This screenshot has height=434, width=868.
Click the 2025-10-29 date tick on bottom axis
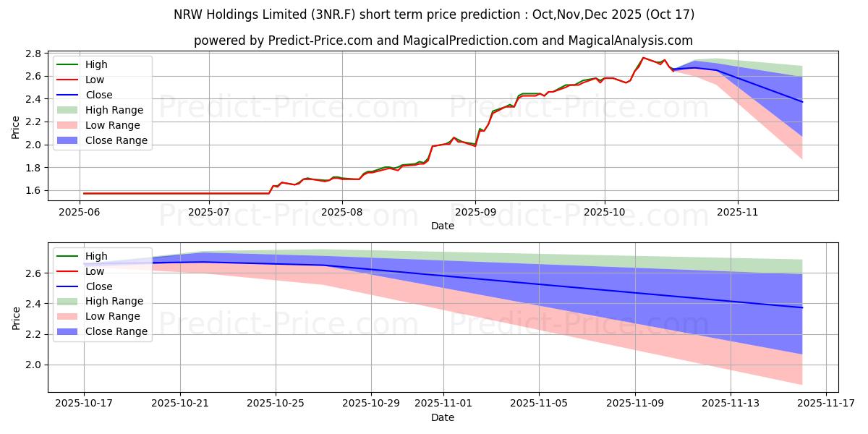point(371,403)
